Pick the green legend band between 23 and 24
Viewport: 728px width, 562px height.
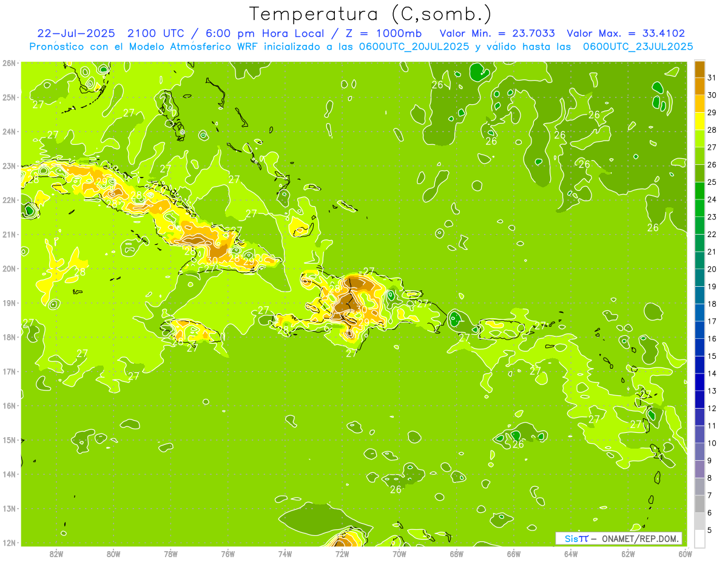tap(700, 207)
